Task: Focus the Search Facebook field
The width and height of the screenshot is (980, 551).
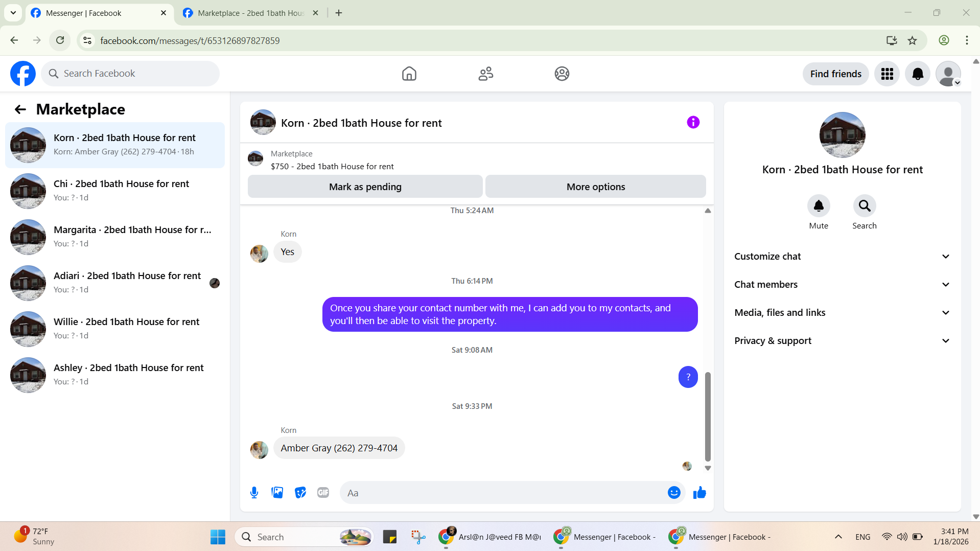Action: [130, 74]
